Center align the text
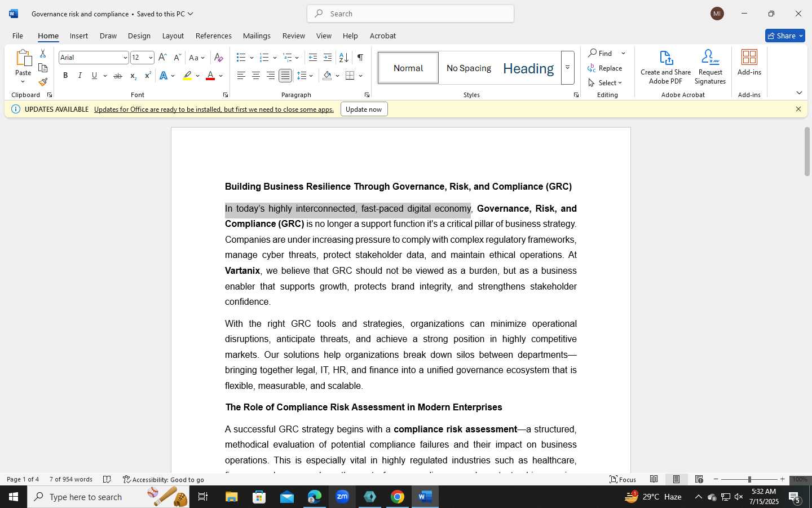Viewport: 812px width, 508px height. pyautogui.click(x=256, y=76)
